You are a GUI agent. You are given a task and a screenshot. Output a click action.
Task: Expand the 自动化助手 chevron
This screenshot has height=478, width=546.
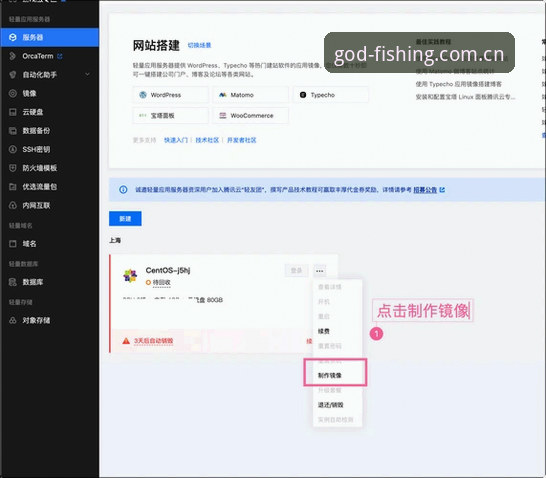pos(87,74)
